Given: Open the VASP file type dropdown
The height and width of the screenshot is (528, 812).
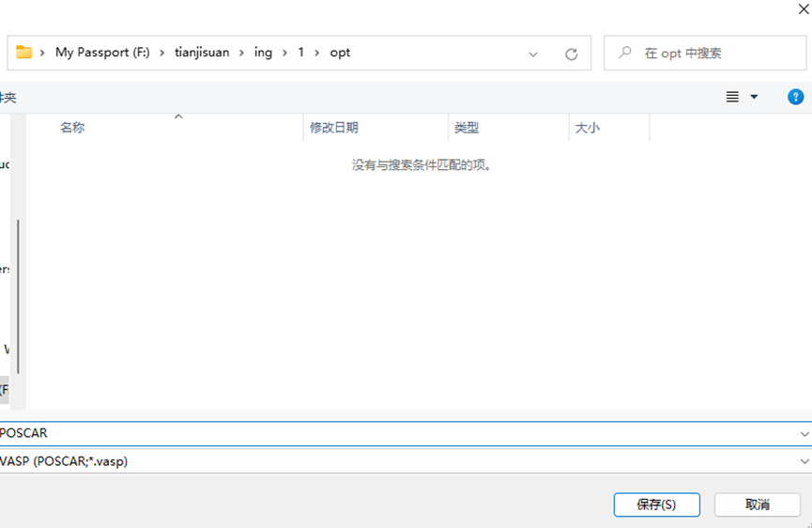Looking at the screenshot, I should pos(804,461).
